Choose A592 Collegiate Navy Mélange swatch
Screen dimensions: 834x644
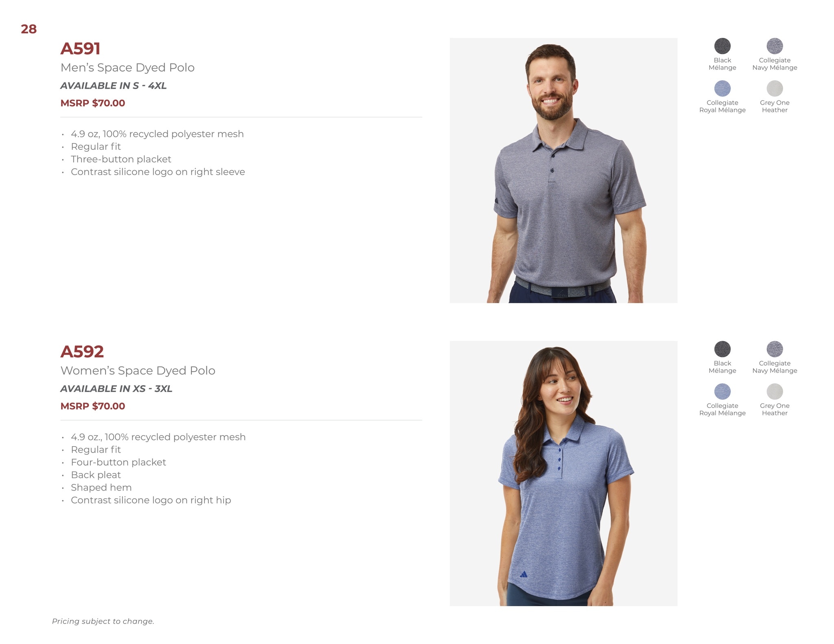pyautogui.click(x=775, y=349)
